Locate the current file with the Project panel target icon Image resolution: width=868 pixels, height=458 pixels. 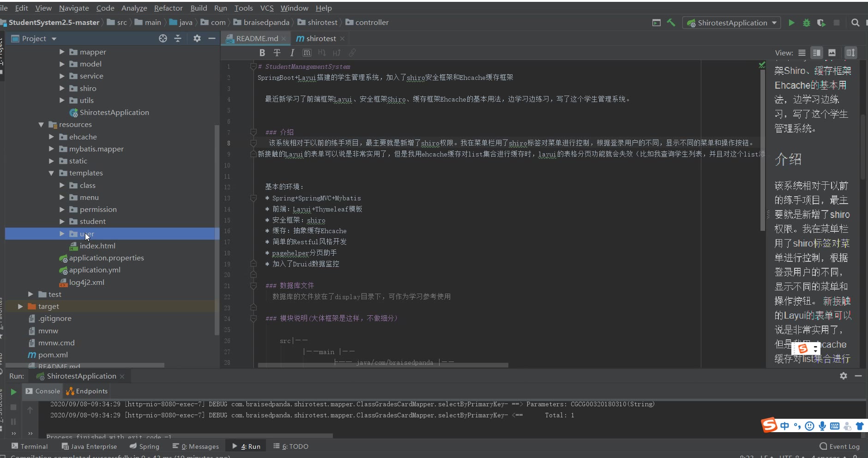(163, 38)
